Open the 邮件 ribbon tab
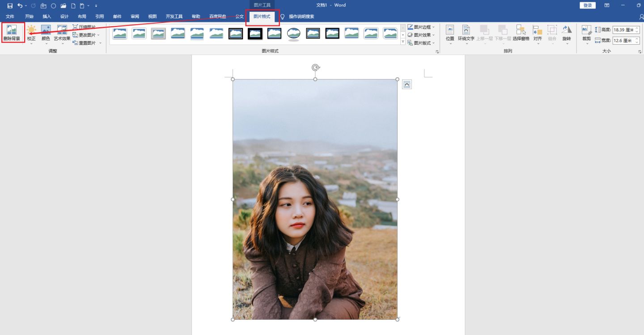Image resolution: width=644 pixels, height=335 pixels. [x=117, y=17]
